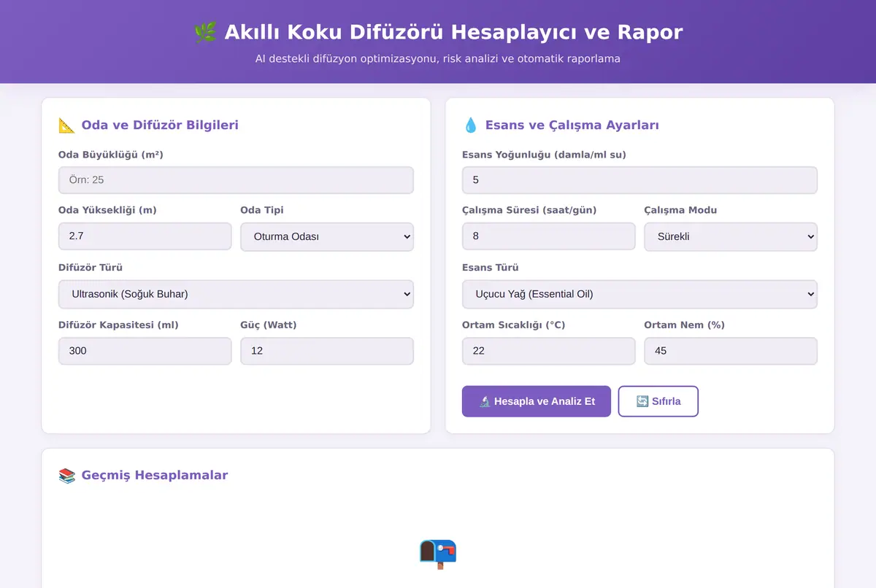
Task: Open the Esans Türü dropdown
Action: pyautogui.click(x=639, y=294)
